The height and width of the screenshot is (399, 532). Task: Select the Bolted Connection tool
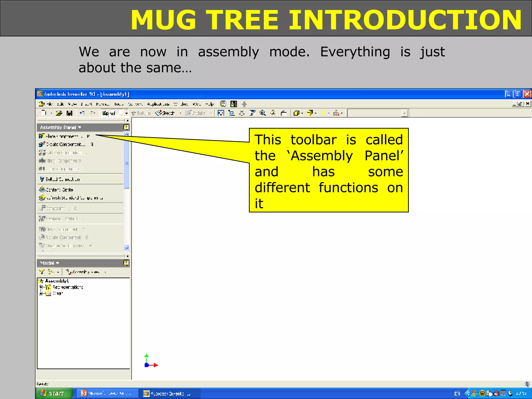coord(62,179)
